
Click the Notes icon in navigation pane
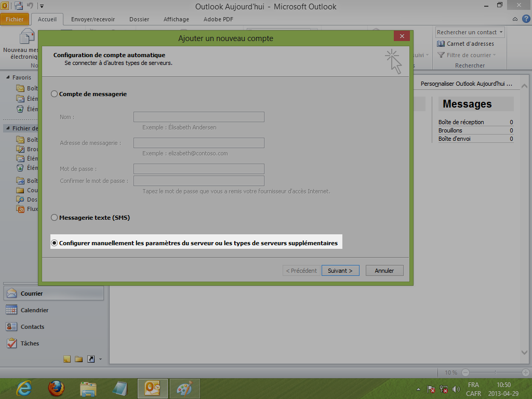point(67,359)
